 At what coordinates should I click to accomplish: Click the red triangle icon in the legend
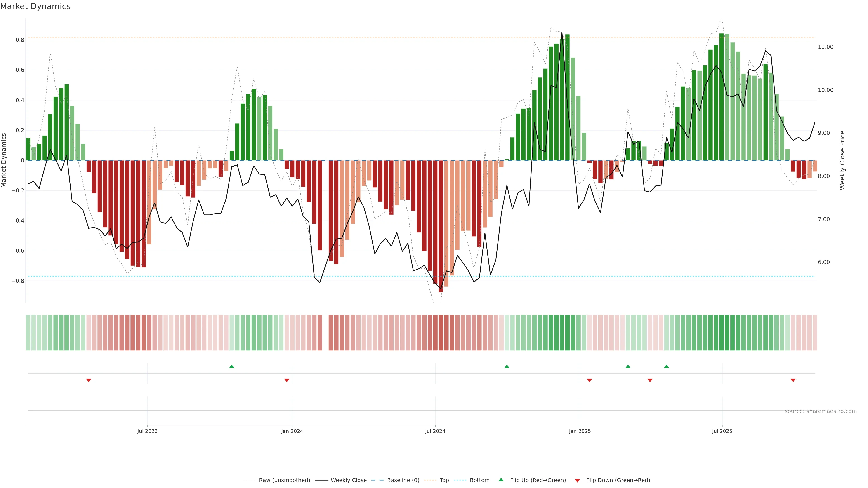pyautogui.click(x=577, y=480)
